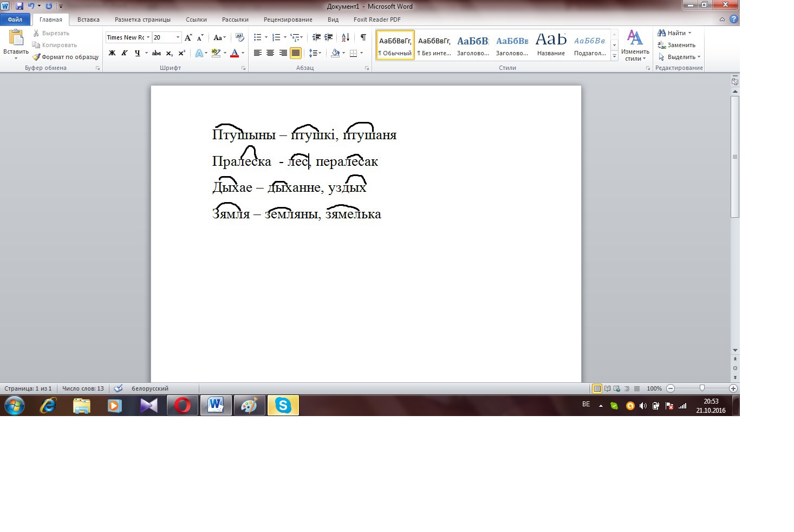Expand the styles gallery

tap(614, 56)
